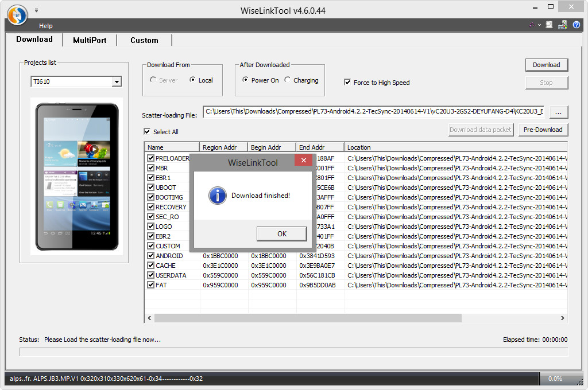This screenshot has width=588, height=390.
Task: Click the blue question mark help icon
Action: pos(577,25)
